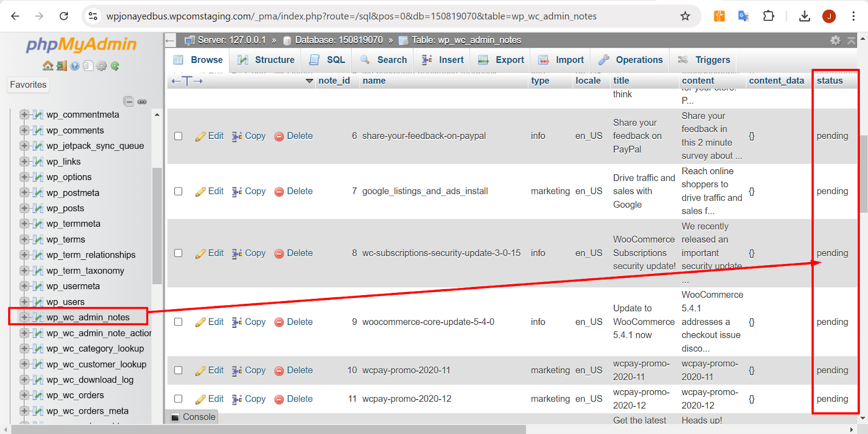This screenshot has height=434, width=868.
Task: Open the Export tab
Action: [501, 60]
